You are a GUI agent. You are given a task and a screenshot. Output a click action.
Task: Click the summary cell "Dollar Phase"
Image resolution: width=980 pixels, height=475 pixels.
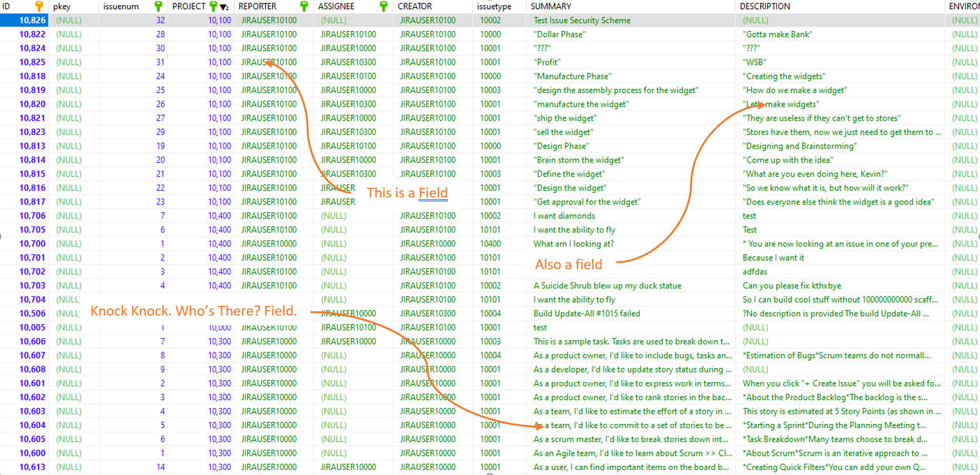(x=560, y=34)
